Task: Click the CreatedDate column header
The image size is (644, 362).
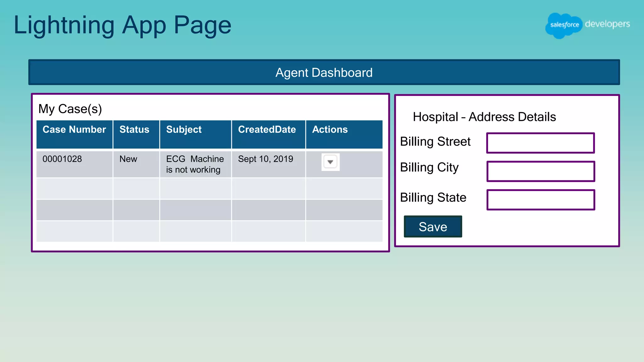Action: [x=269, y=134]
